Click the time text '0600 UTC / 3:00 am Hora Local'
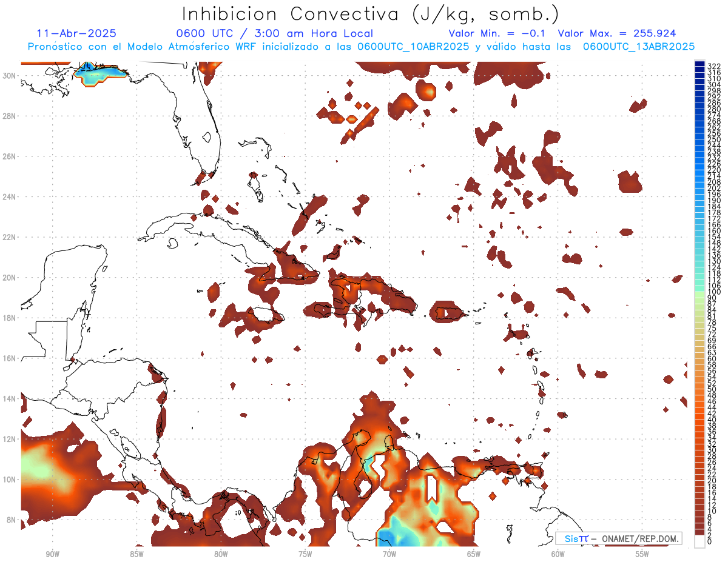This screenshot has width=728, height=562. click(x=274, y=34)
